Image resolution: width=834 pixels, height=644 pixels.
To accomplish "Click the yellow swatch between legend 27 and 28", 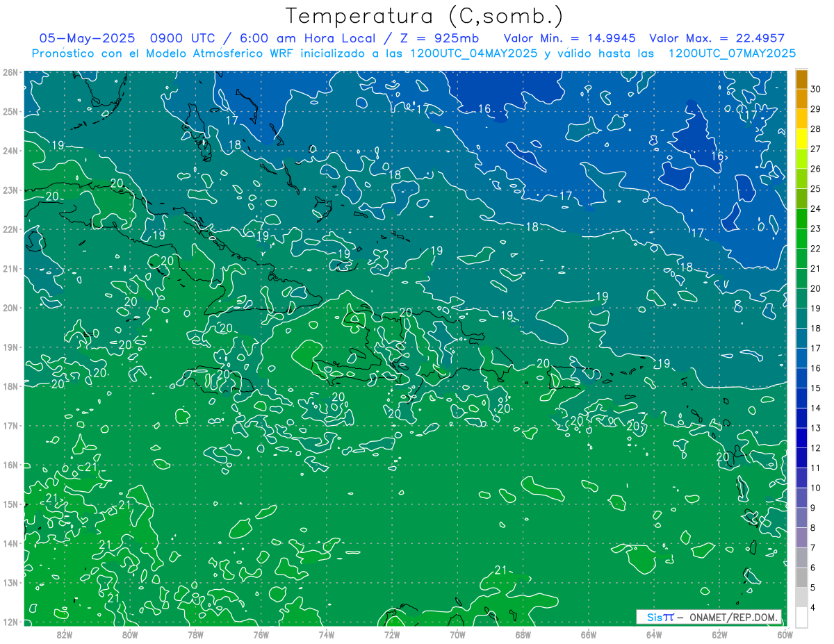I will [x=801, y=138].
